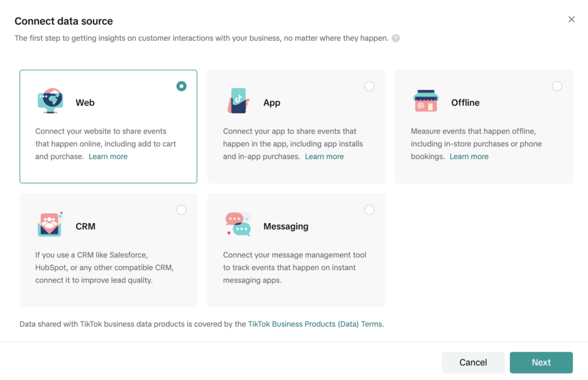Click the Messaging card title
The image size is (588, 380).
tap(286, 227)
